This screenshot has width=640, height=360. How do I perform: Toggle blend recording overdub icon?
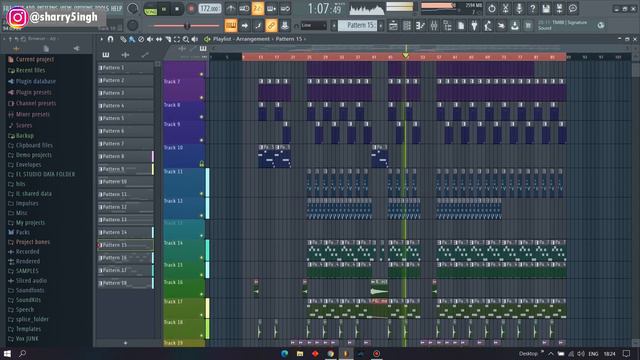click(271, 9)
